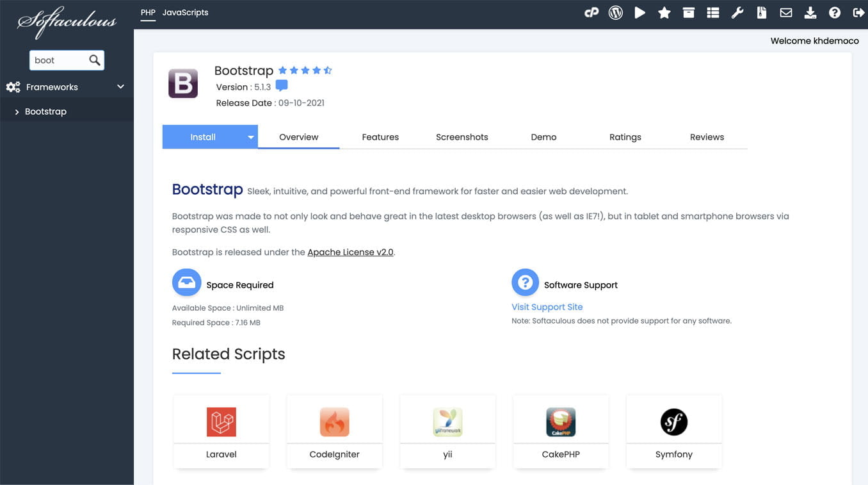Open Installations using the box icon
The width and height of the screenshot is (868, 485).
pyautogui.click(x=688, y=12)
